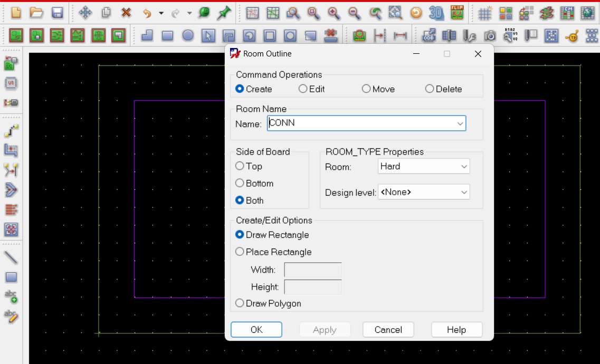The height and width of the screenshot is (364, 600).
Task: Select the Edit command operation
Action: pyautogui.click(x=303, y=89)
